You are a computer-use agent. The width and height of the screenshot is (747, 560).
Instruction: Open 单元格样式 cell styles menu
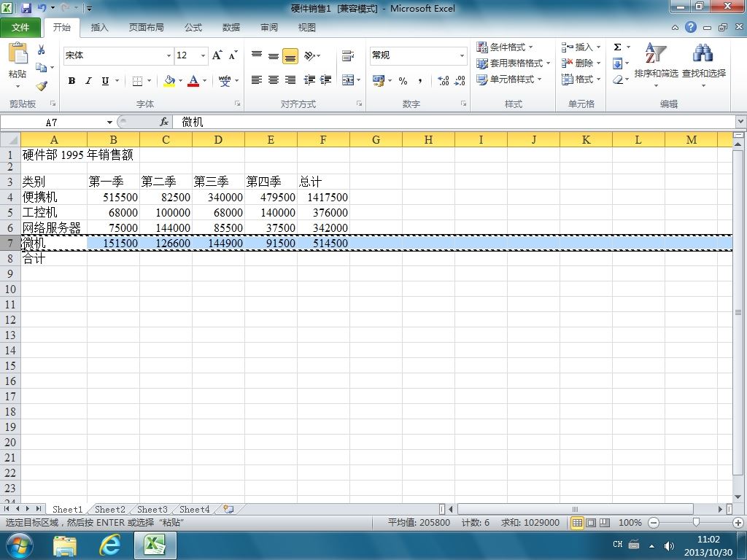pyautogui.click(x=509, y=79)
